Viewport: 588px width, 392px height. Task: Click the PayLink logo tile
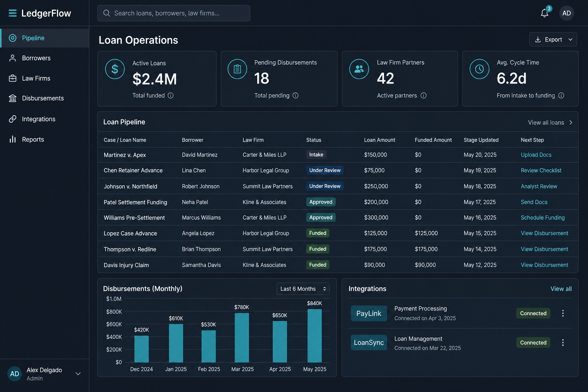[369, 313]
